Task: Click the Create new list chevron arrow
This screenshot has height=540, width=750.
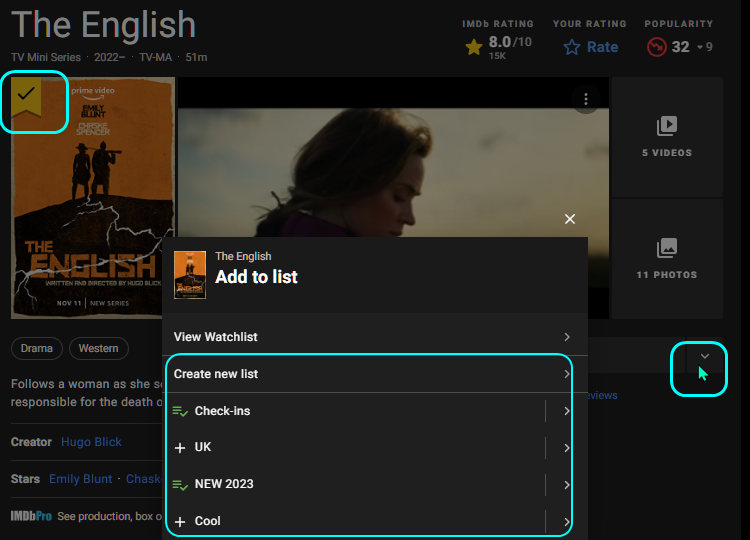Action: coord(567,374)
